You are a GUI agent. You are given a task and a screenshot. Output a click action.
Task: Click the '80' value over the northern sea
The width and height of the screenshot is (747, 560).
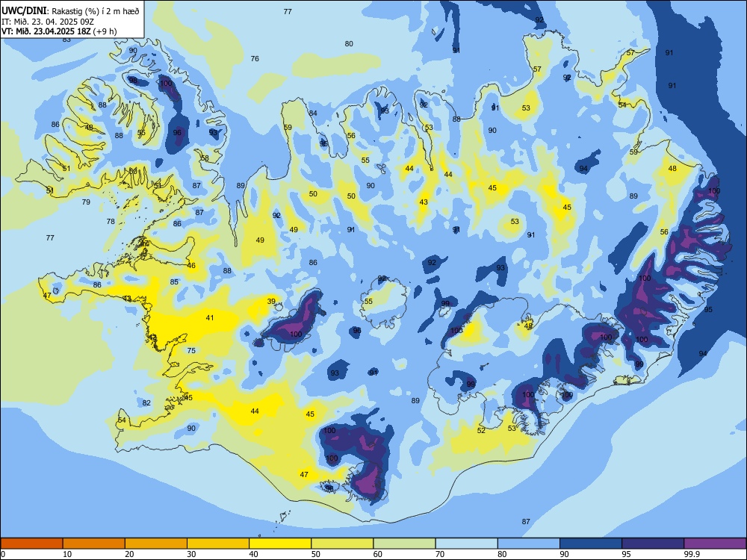coord(349,44)
